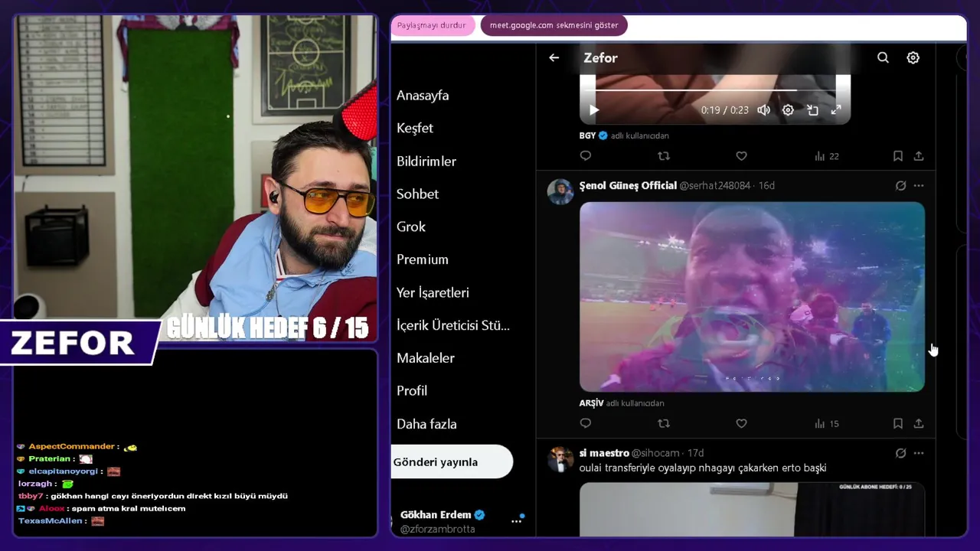Open Keşfet page
980x551 pixels.
(x=415, y=128)
